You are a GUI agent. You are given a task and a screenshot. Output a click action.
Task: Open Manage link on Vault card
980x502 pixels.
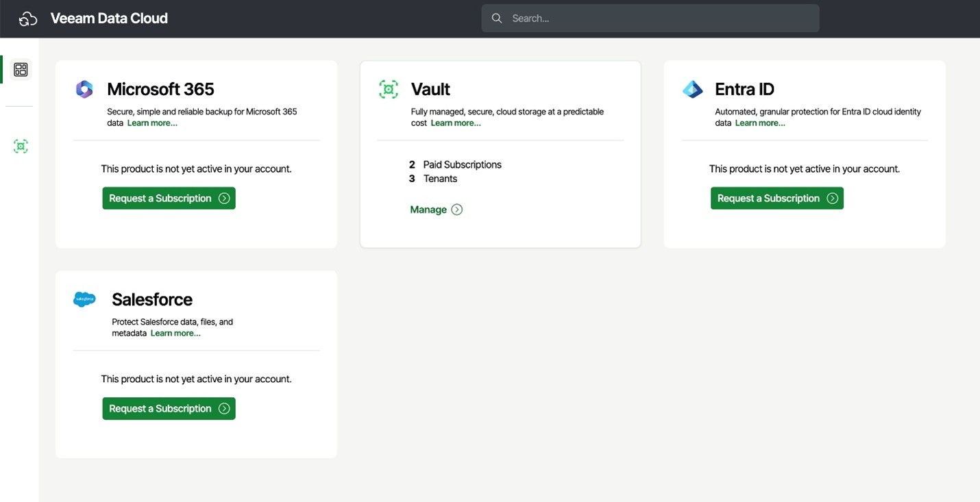437,210
